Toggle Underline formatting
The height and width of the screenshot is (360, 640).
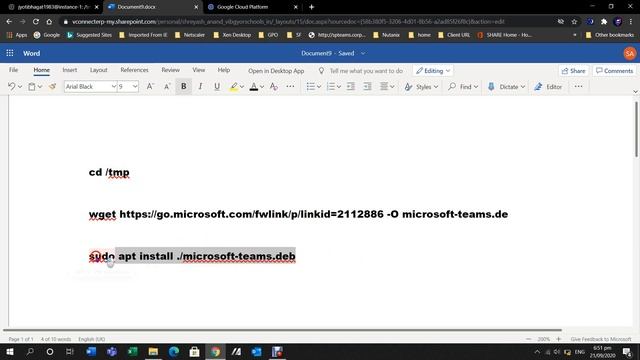(217, 87)
